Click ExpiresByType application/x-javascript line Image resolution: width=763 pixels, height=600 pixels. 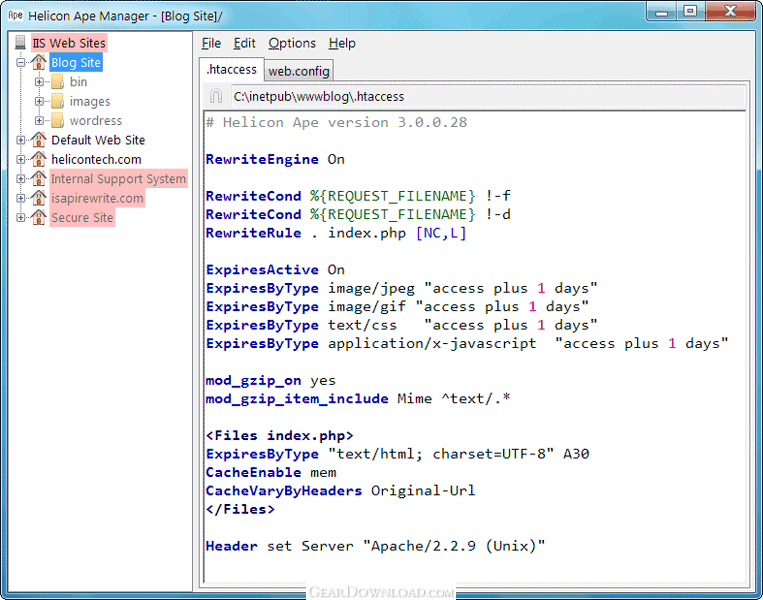tap(467, 344)
